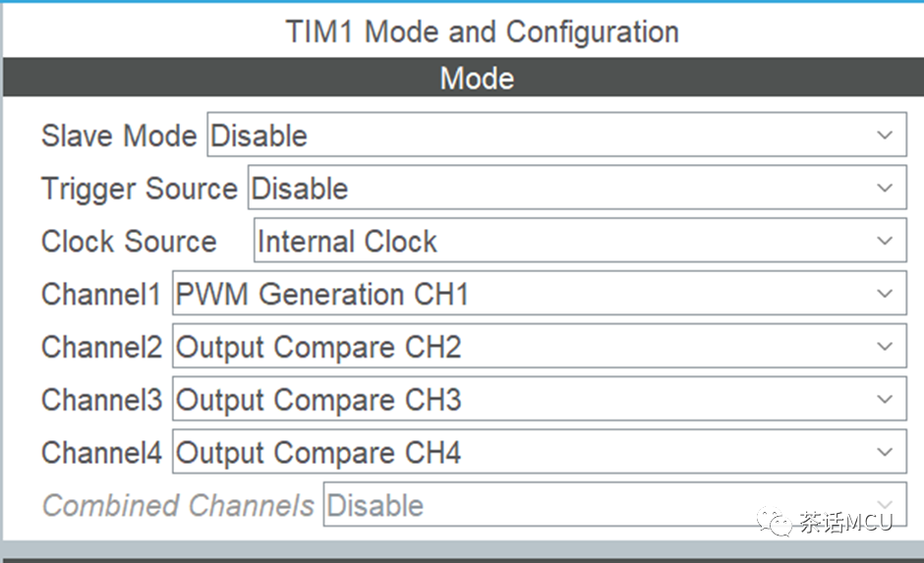Click the Internal Clock value text
Viewport: 924px width, 563px height.
(x=347, y=242)
